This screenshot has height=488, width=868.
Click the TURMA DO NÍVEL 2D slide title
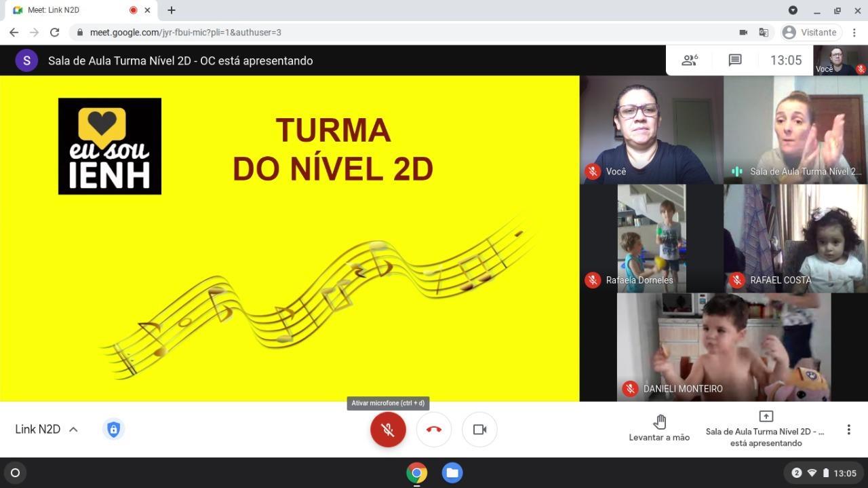point(333,150)
